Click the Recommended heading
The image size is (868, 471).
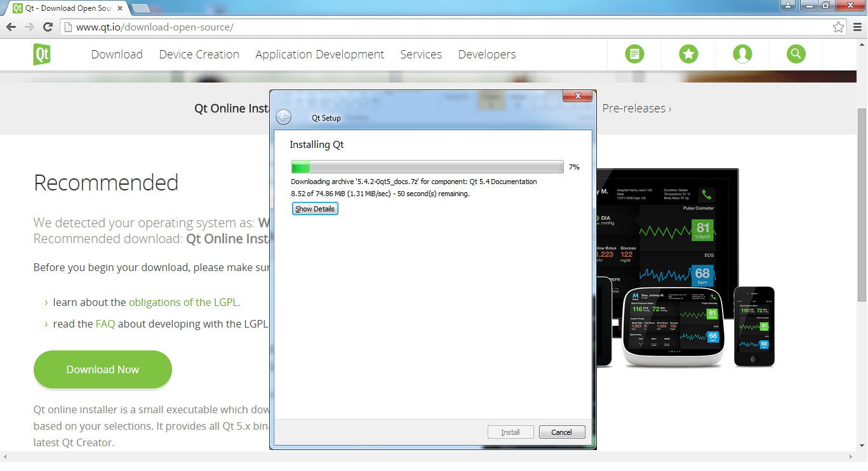point(106,183)
